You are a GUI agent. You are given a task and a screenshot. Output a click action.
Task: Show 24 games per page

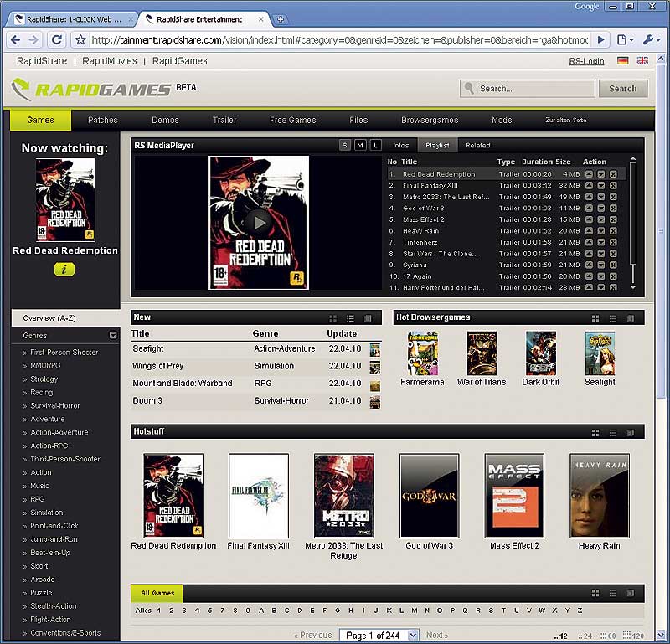[x=585, y=636]
